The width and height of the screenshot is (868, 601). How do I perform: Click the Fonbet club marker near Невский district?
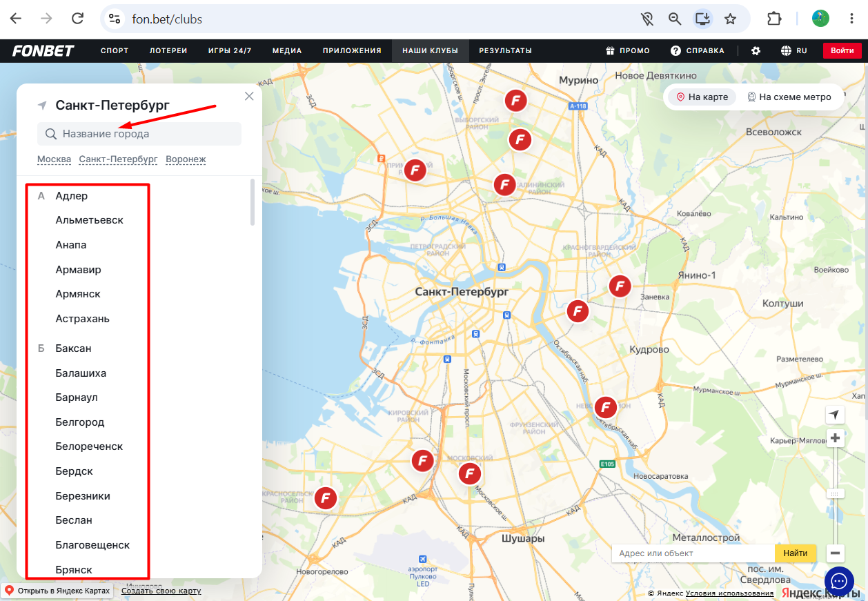click(605, 407)
